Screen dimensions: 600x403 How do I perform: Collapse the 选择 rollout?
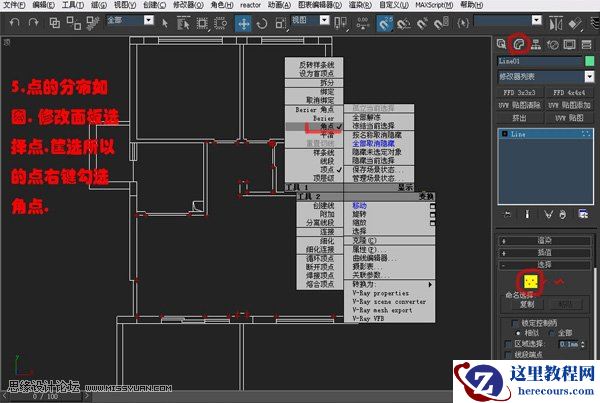[x=544, y=265]
